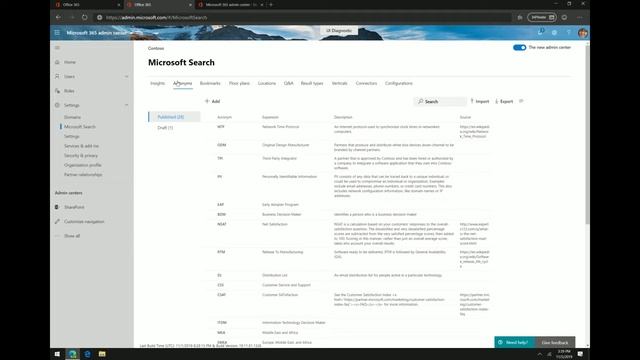Switch to the Result types tab

[x=312, y=83]
